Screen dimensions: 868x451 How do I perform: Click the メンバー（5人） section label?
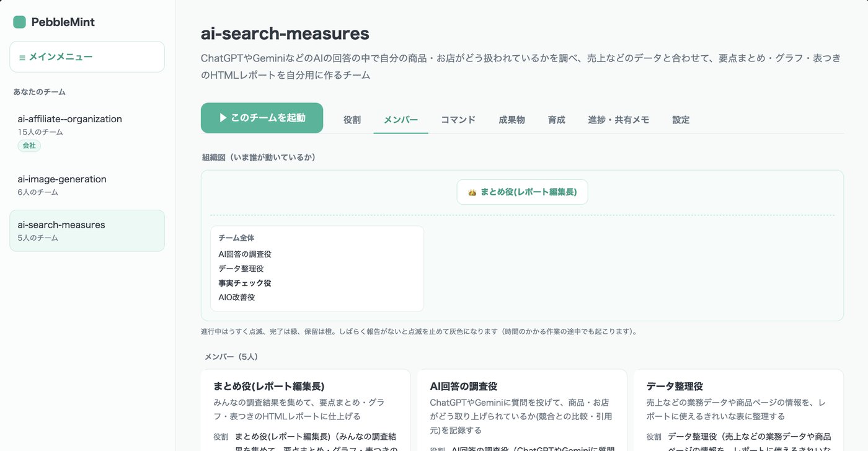(x=231, y=357)
